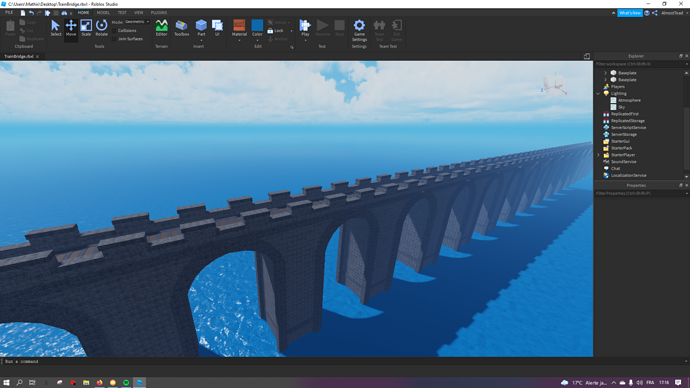Image resolution: width=690 pixels, height=388 pixels.
Task: Open the Part dropdown arrow
Action: pos(201,41)
